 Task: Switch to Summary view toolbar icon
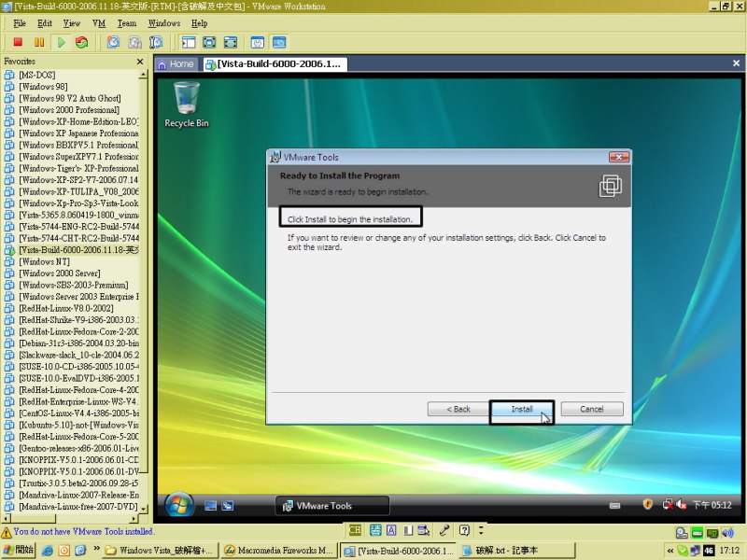tap(258, 42)
